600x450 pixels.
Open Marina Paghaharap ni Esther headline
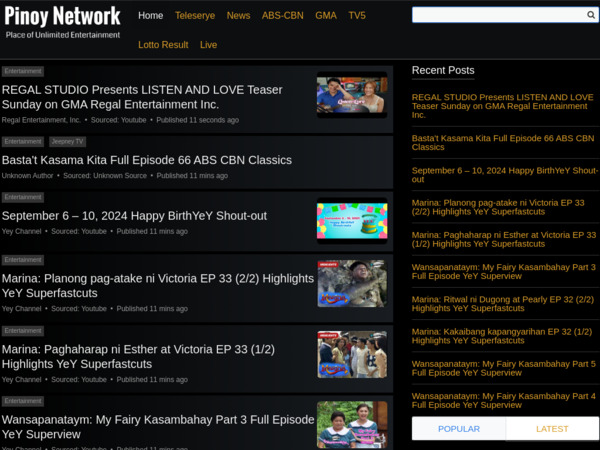(x=138, y=356)
